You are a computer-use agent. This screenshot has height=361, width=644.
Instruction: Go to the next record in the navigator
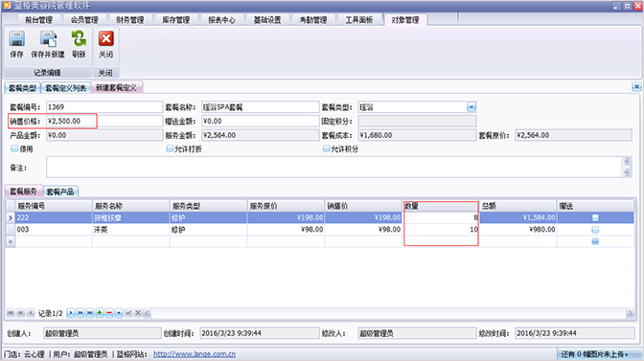point(71,313)
